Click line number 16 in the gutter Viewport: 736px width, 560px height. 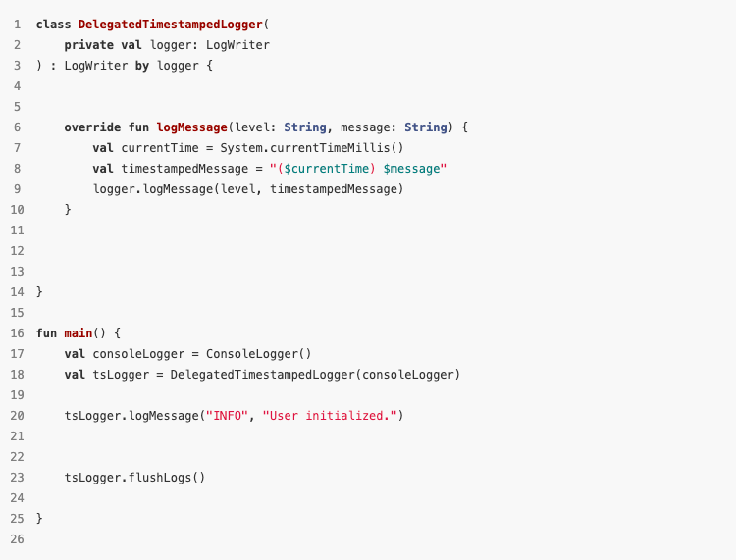[17, 333]
